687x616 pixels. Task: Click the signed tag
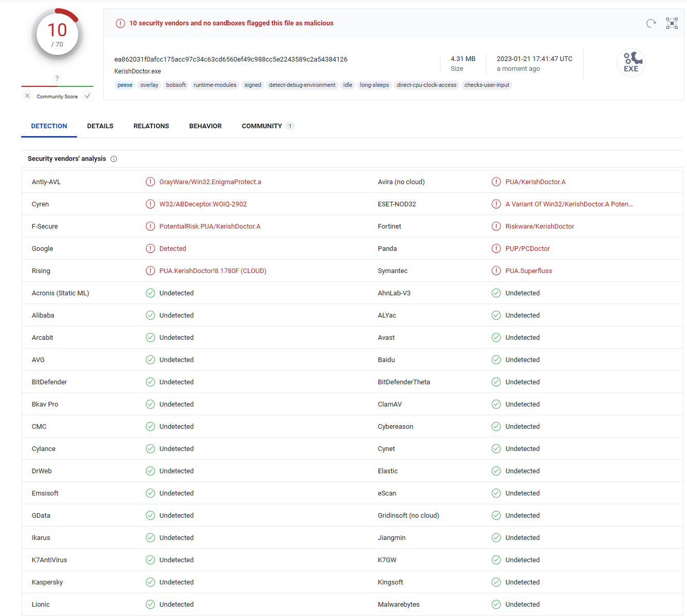click(x=253, y=85)
